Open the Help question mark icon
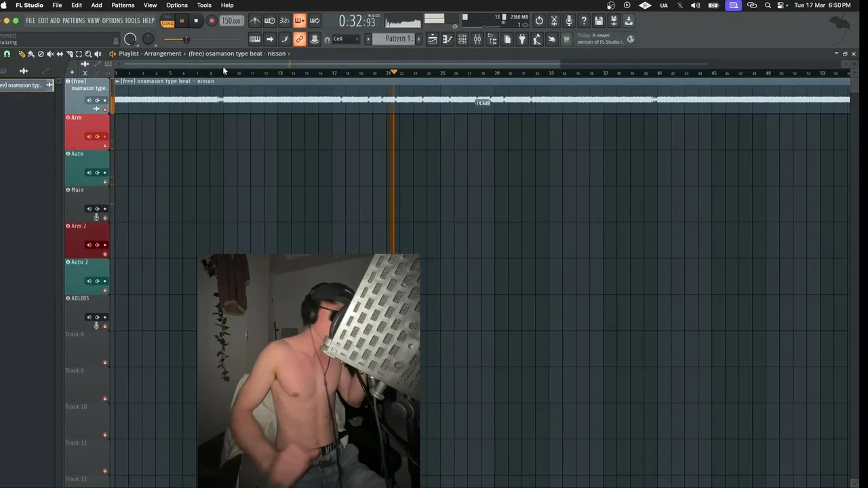 584,20
